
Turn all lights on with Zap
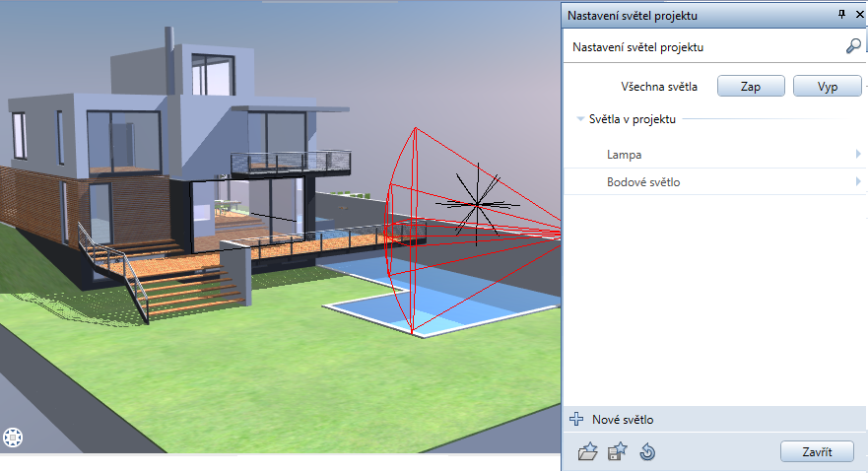750,86
